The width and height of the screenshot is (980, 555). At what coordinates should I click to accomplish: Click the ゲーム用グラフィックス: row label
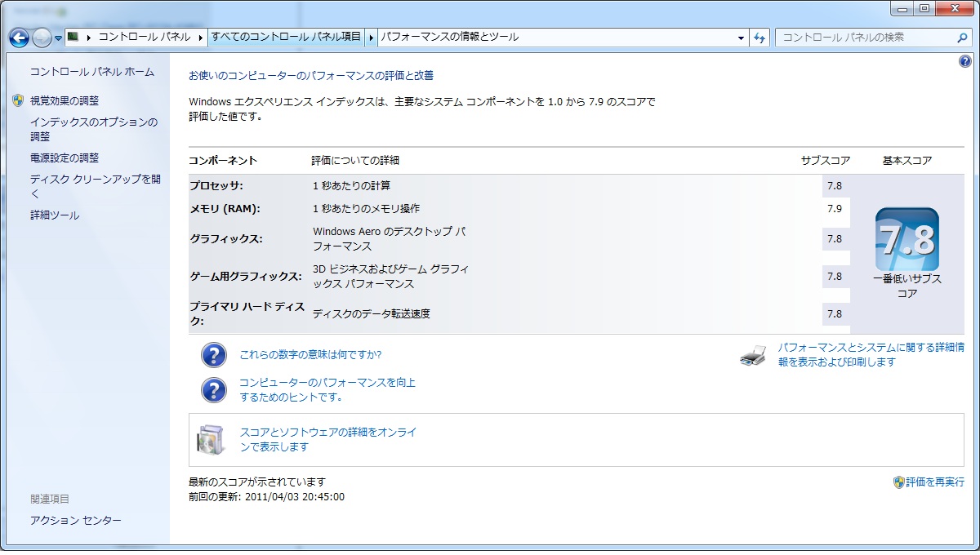click(246, 277)
